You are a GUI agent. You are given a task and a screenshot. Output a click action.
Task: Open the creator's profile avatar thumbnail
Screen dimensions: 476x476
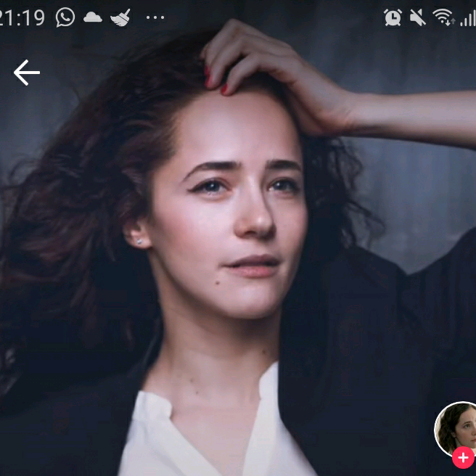456,429
